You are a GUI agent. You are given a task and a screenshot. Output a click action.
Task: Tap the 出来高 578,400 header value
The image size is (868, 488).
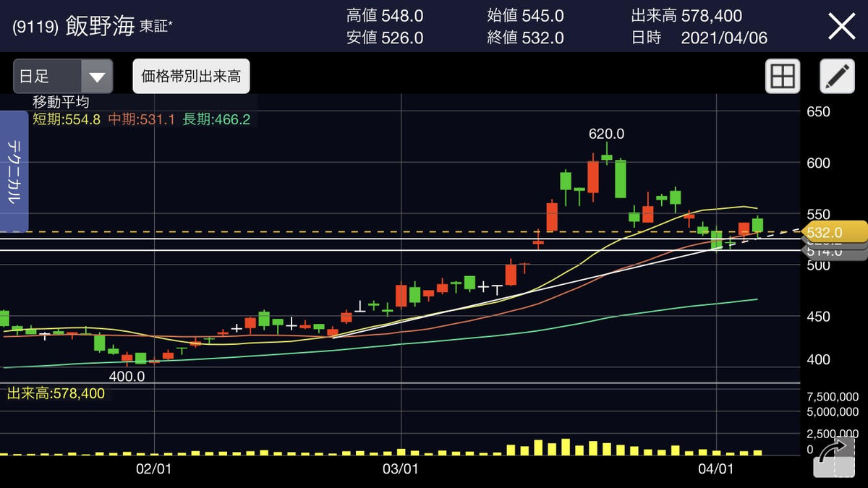click(686, 15)
